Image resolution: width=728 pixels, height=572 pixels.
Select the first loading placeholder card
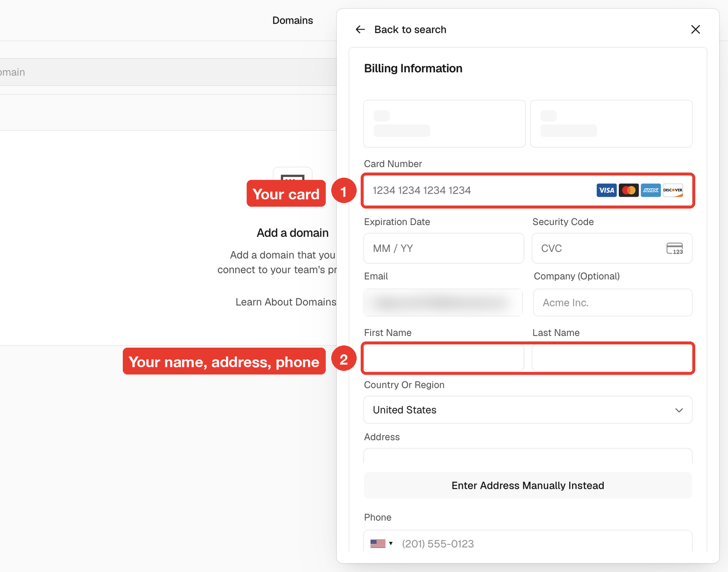445,124
